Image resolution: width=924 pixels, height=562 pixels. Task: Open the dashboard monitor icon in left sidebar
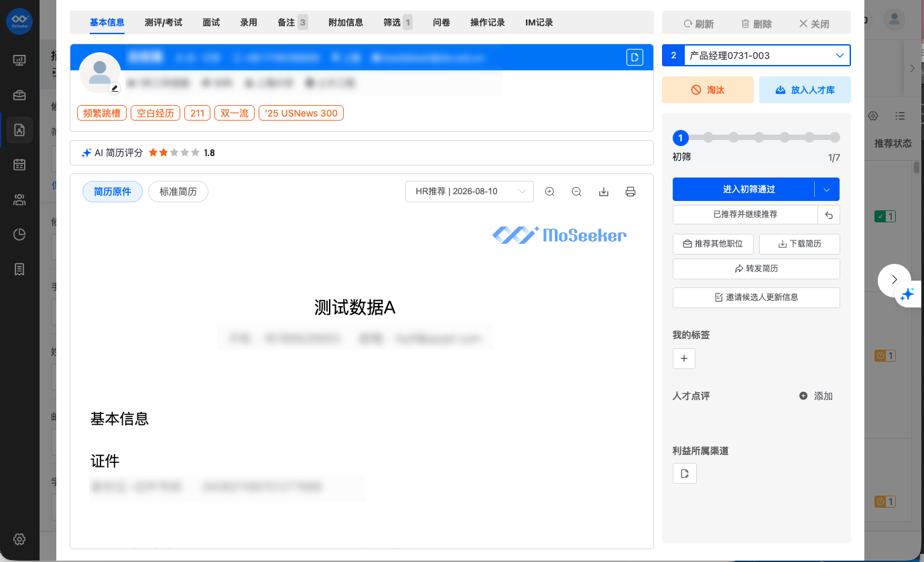coord(19,60)
